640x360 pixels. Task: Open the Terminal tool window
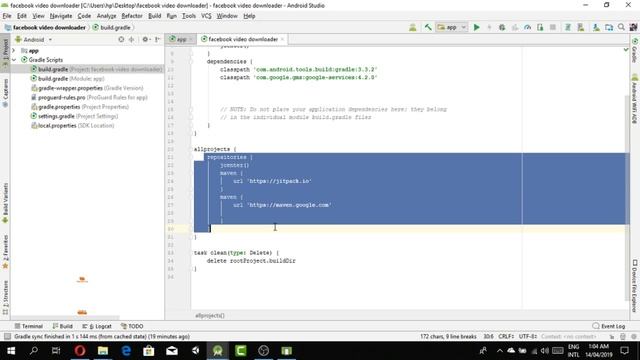click(29, 326)
